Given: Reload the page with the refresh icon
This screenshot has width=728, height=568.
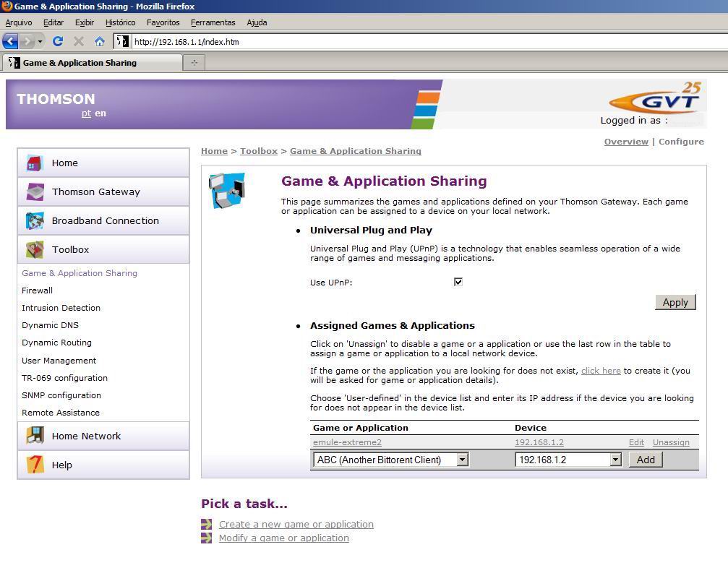Looking at the screenshot, I should [x=58, y=41].
